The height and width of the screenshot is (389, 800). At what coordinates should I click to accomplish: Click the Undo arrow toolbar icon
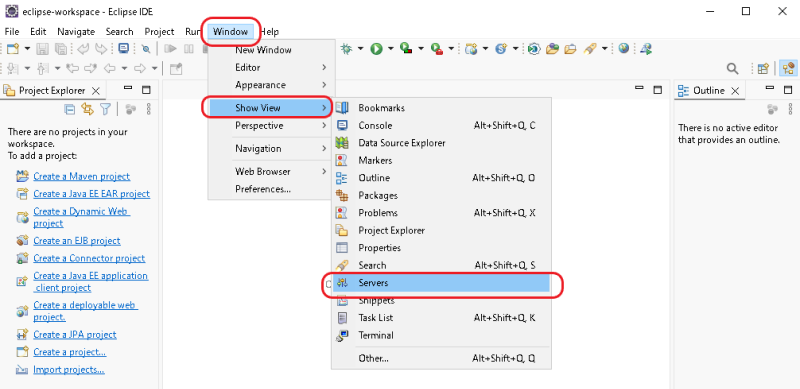point(84,49)
